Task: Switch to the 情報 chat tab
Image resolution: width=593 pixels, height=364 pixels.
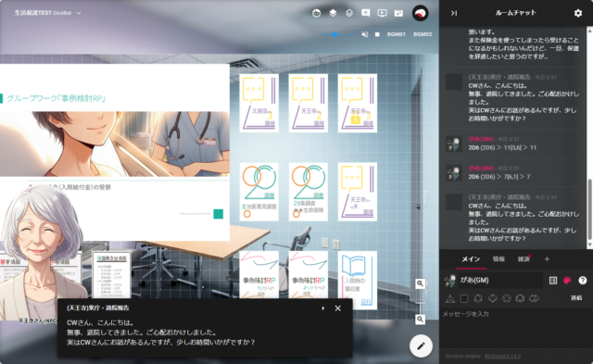Action: (498, 259)
